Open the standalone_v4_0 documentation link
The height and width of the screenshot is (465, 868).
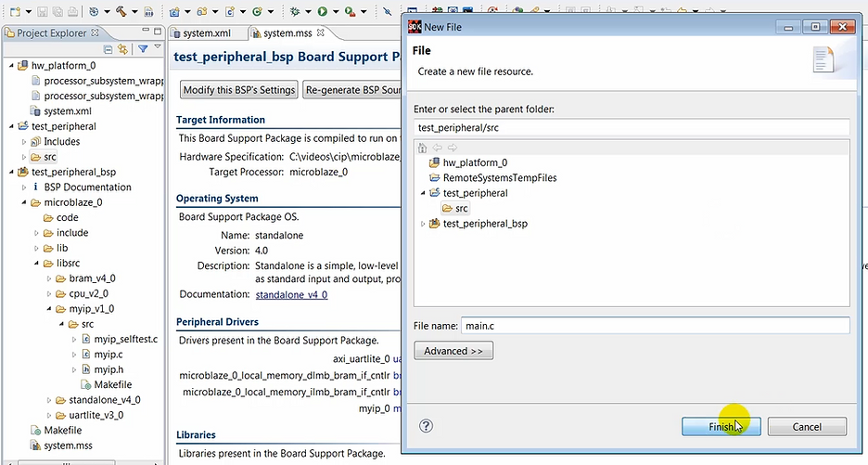(291, 294)
